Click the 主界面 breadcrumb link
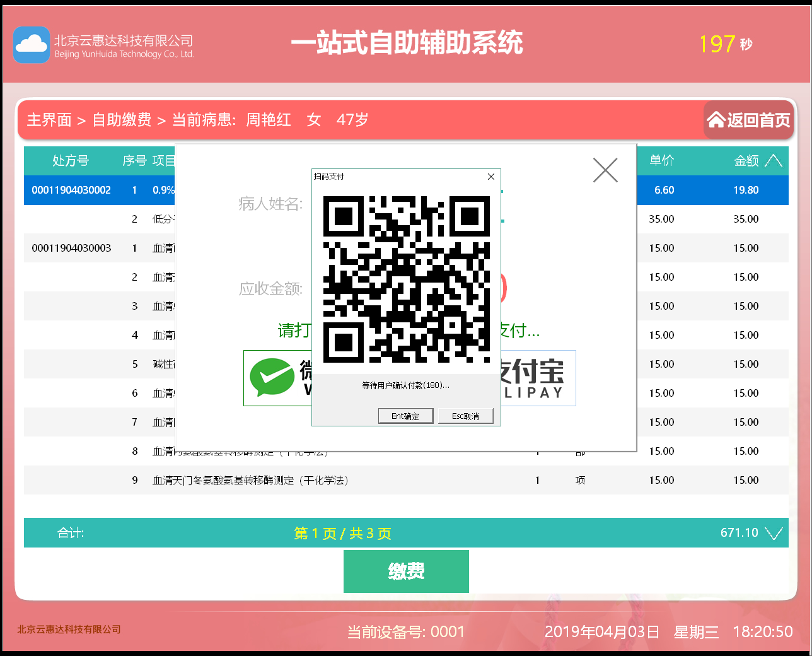This screenshot has width=812, height=656. click(x=49, y=120)
